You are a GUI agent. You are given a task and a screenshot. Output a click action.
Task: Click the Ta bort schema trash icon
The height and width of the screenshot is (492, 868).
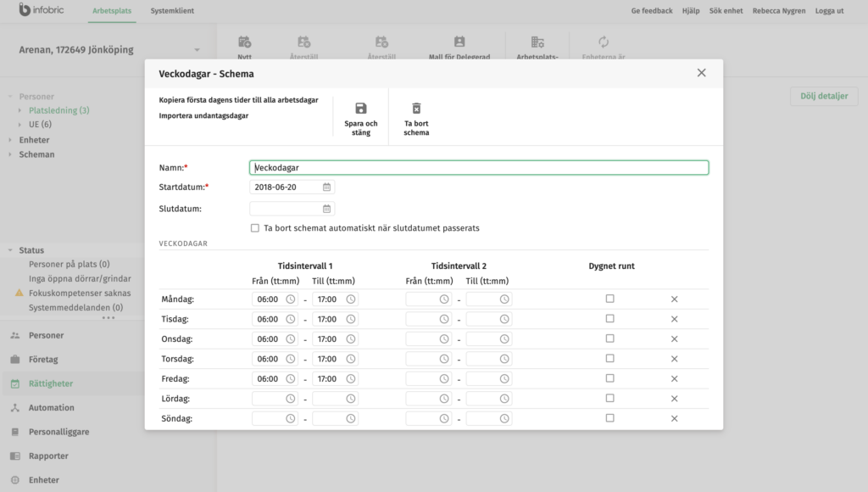[x=416, y=109]
